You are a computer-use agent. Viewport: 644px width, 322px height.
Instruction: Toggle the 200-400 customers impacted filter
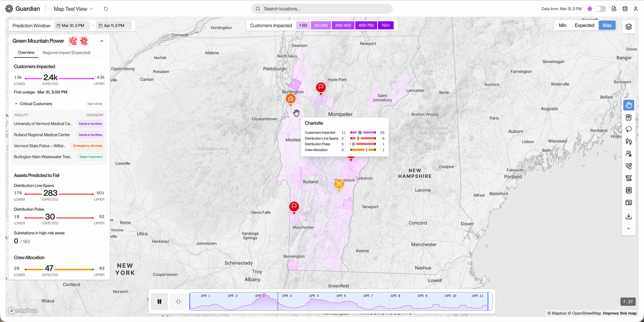pyautogui.click(x=343, y=25)
